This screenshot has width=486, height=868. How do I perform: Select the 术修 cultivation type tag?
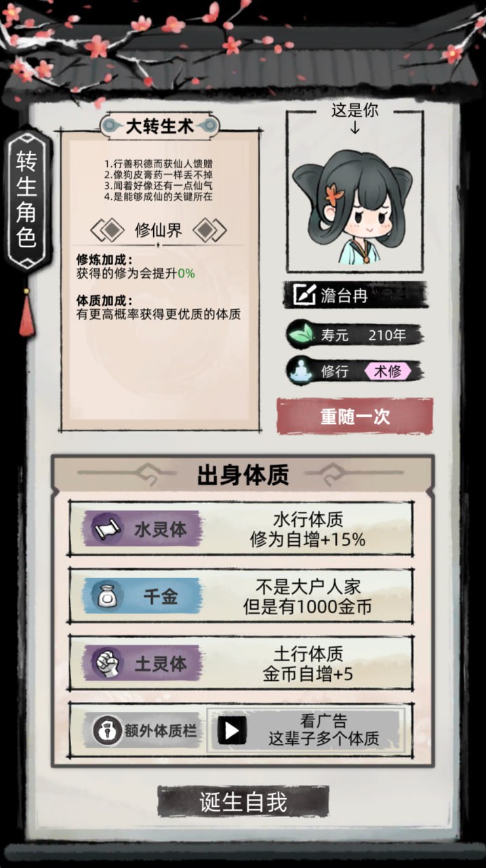point(387,371)
